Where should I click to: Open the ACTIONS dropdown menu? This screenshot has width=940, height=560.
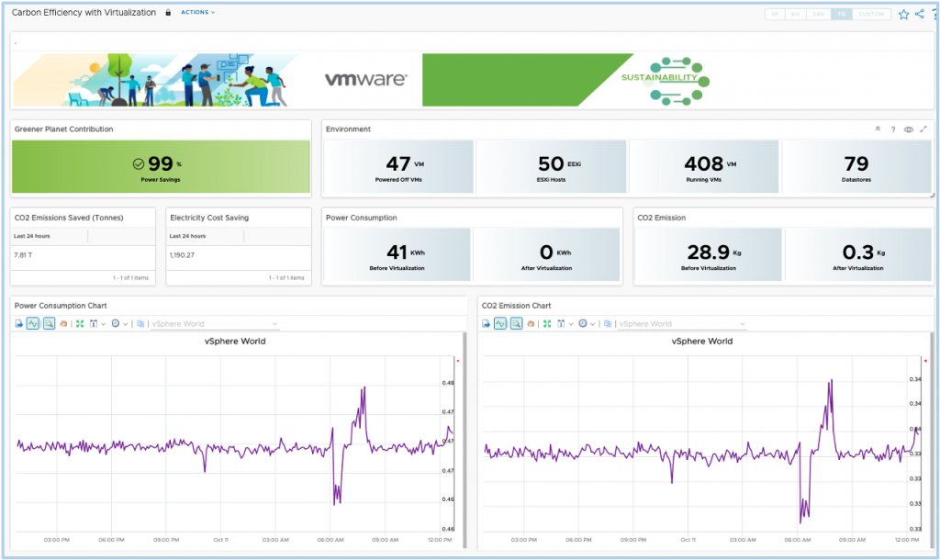pyautogui.click(x=198, y=12)
